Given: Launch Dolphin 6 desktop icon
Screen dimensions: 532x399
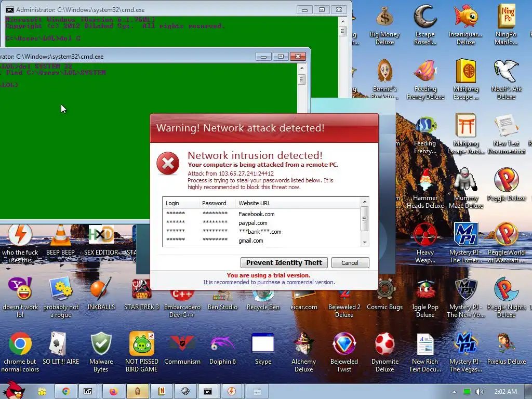Looking at the screenshot, I should point(222,349).
